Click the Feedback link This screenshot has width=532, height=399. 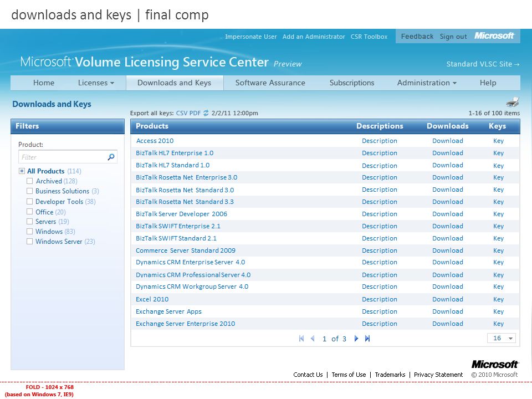coord(417,37)
